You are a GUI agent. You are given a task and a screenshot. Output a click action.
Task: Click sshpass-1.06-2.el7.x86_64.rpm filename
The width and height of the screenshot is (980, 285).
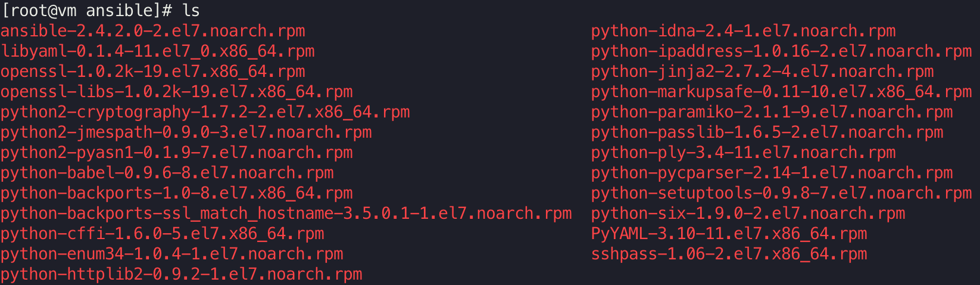click(x=729, y=254)
